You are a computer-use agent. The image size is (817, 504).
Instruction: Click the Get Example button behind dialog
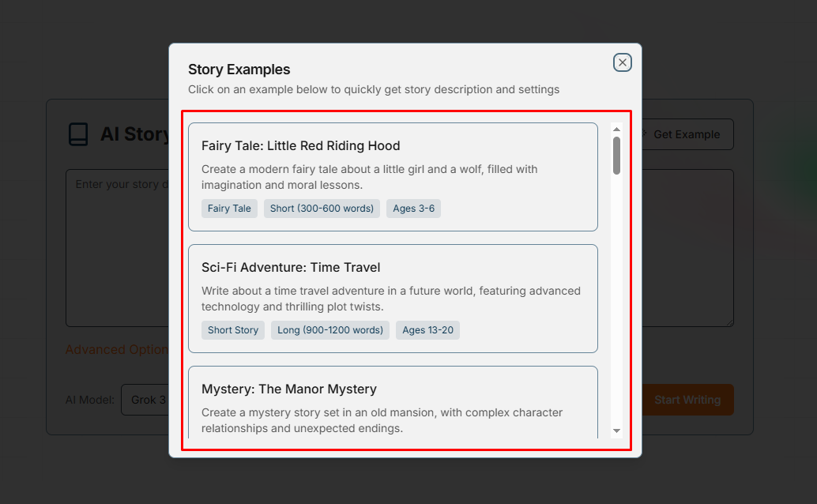click(687, 134)
